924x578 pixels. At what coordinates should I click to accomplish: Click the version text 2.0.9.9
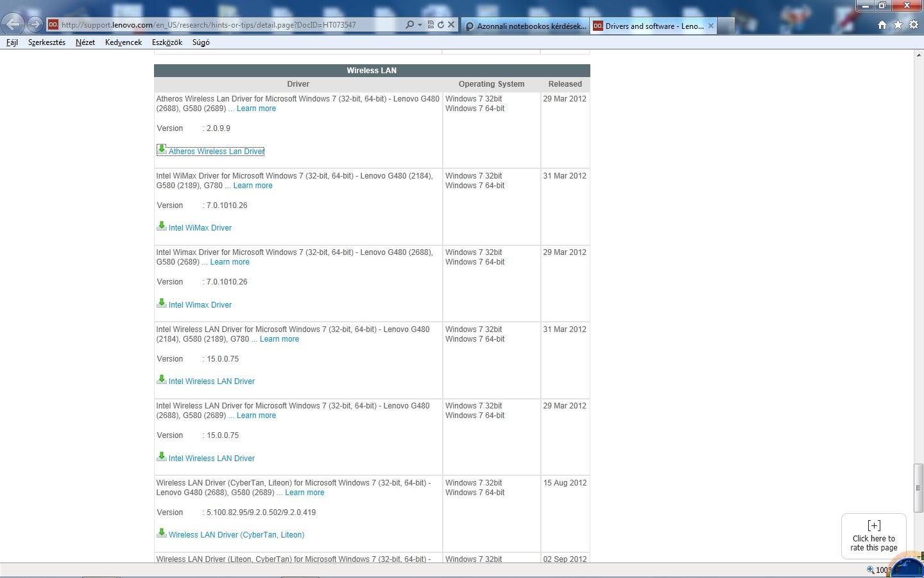tap(218, 128)
